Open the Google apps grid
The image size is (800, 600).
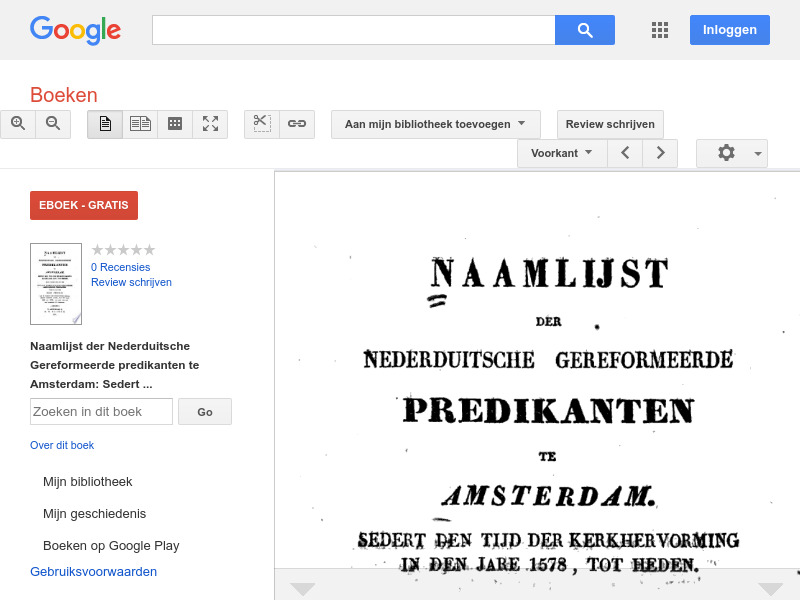click(x=660, y=30)
